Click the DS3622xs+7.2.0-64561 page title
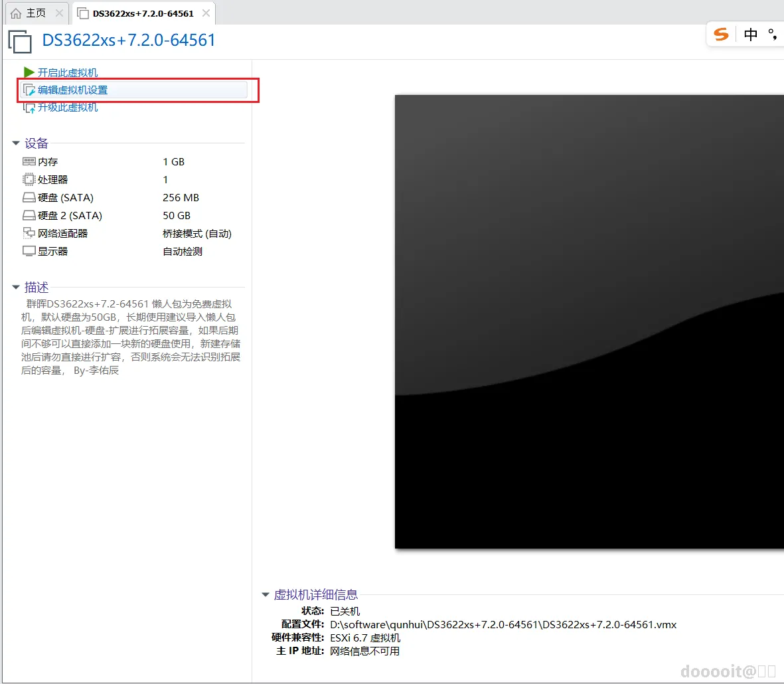Screen dimensions: 784x684 tap(129, 40)
